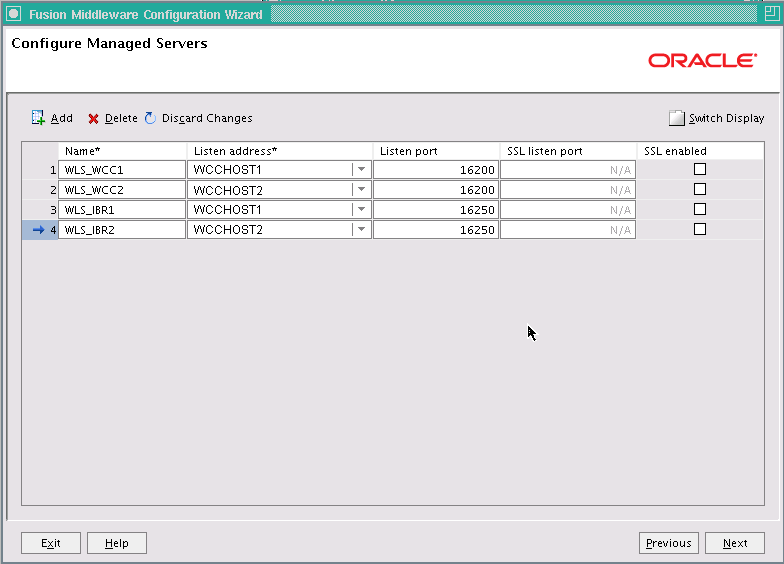Click the SSL listen port column header
This screenshot has height=564, width=784.
pos(568,151)
